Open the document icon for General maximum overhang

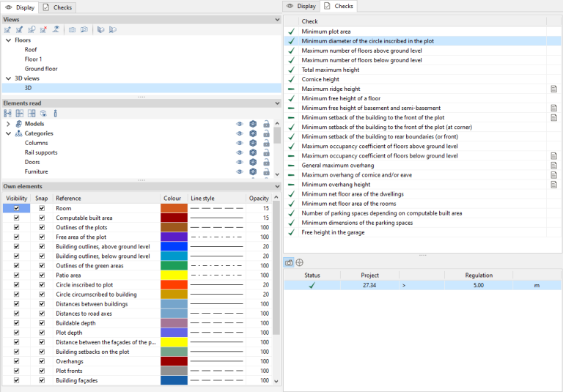[554, 166]
